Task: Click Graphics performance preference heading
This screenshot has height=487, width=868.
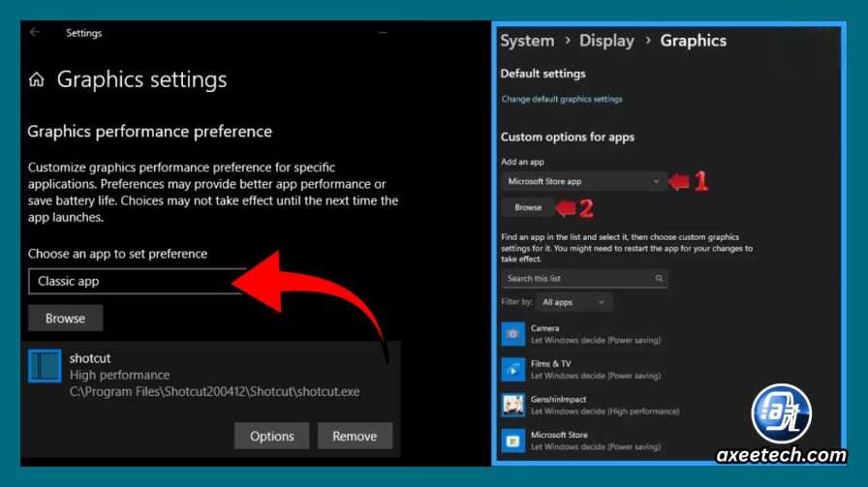Action: coord(149,132)
